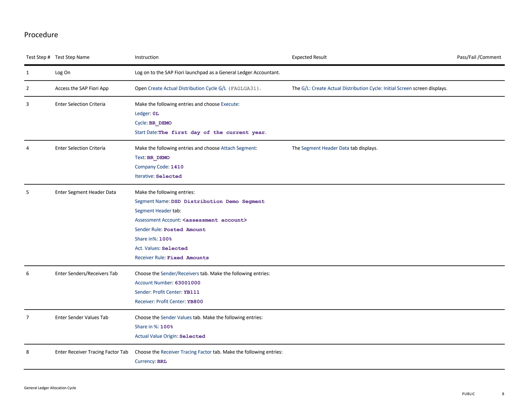532x411 pixels.
Task: Click the Create Actual Distribution Cycle G/L link
Action: tap(187, 88)
